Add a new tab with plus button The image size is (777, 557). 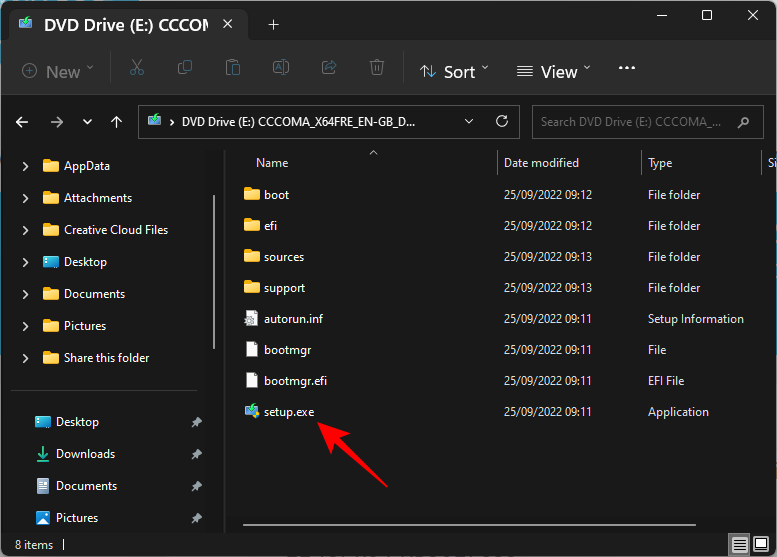pyautogui.click(x=274, y=24)
